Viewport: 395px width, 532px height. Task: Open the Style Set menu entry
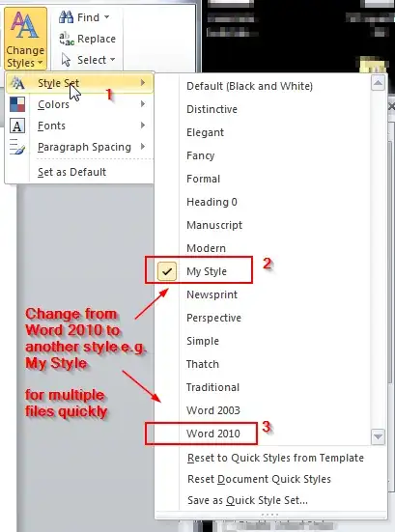80,83
